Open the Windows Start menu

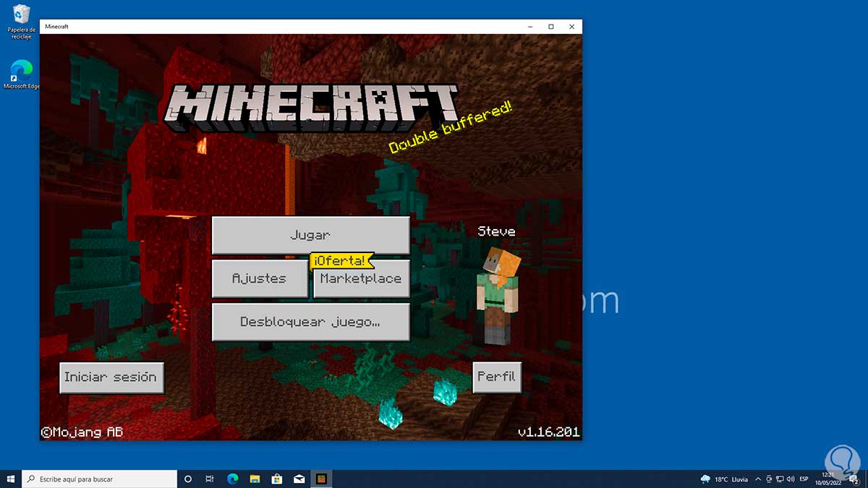point(11,479)
